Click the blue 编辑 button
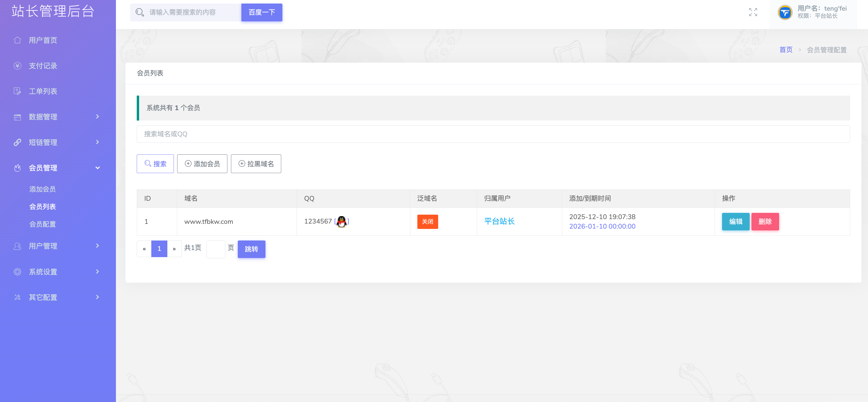Screen dimensions: 868x402 [x=735, y=221]
